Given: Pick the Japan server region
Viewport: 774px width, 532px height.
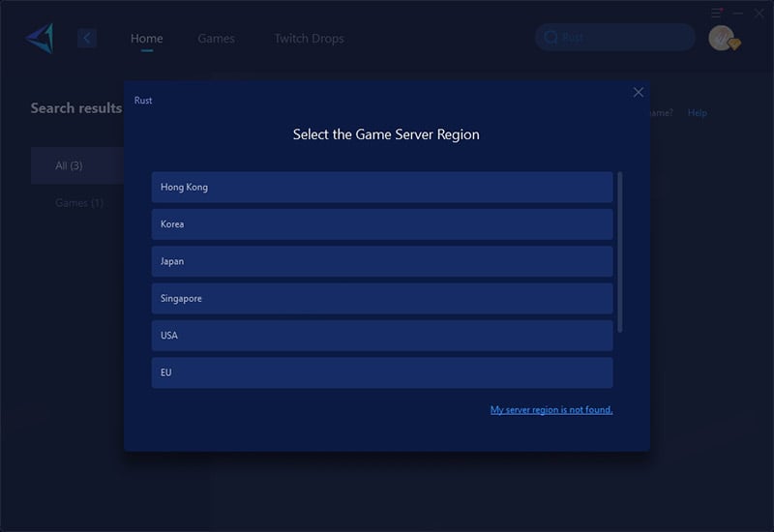Looking at the screenshot, I should click(382, 261).
